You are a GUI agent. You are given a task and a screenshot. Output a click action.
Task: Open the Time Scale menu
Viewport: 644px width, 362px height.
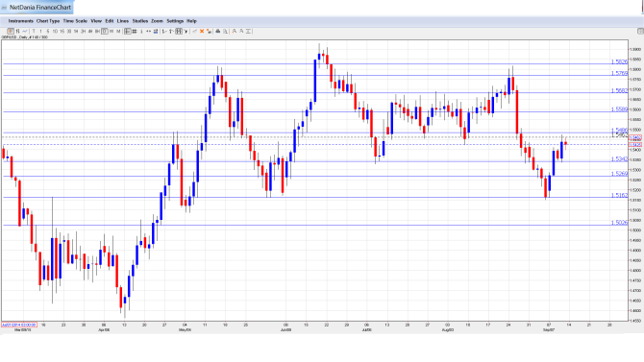point(75,21)
